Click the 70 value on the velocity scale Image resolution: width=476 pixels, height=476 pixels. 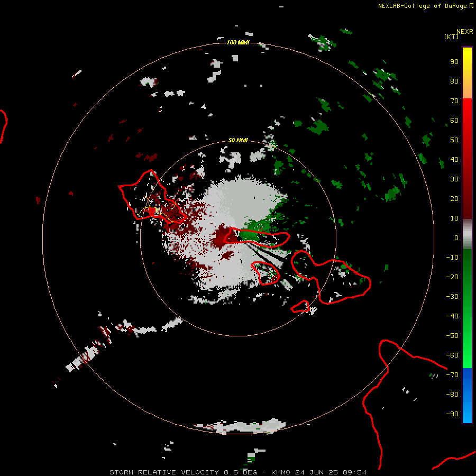(454, 101)
